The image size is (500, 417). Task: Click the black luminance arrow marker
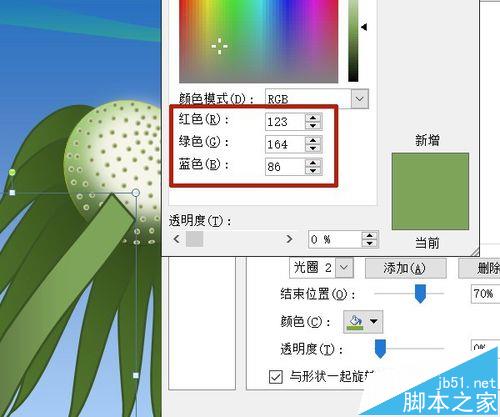(364, 27)
